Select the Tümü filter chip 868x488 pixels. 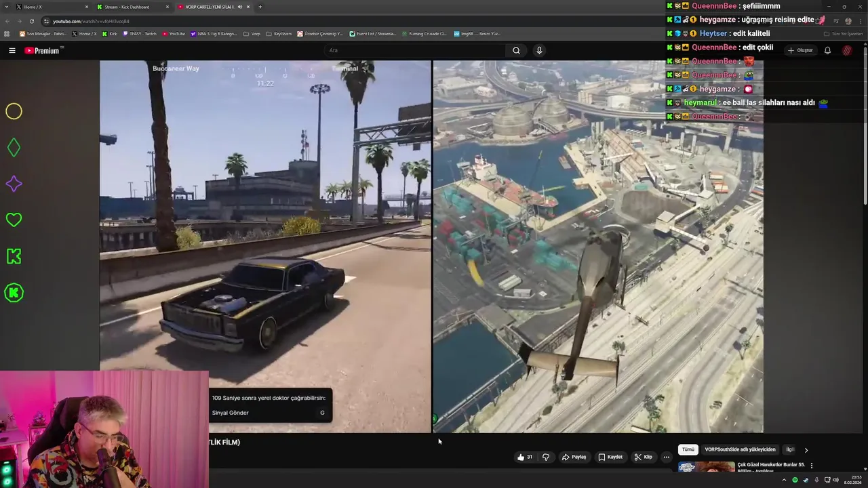point(688,449)
